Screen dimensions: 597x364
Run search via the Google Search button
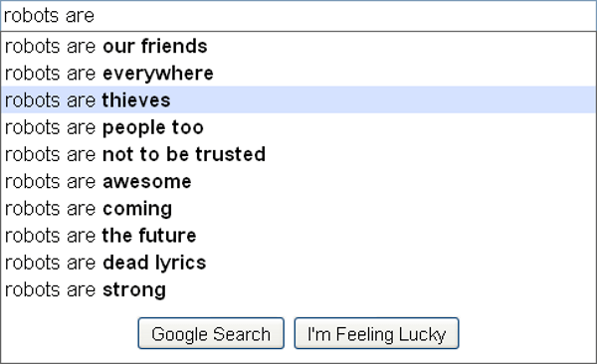[211, 333]
